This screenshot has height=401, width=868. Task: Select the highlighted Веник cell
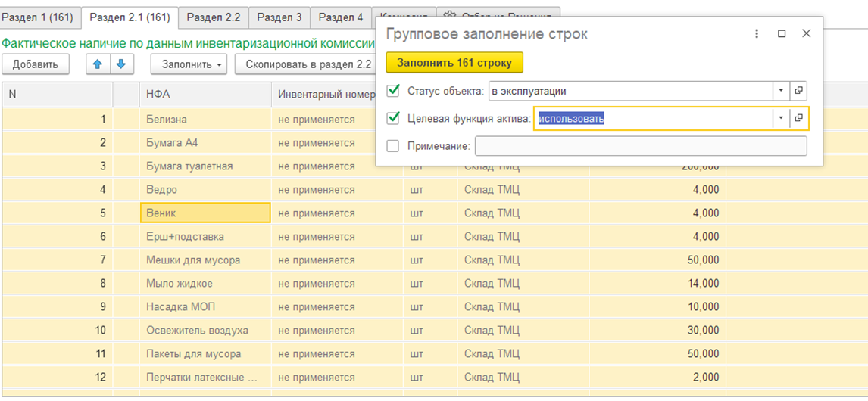[205, 213]
